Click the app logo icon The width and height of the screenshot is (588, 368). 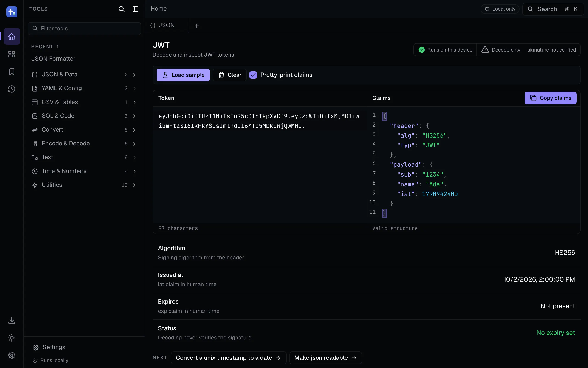(x=12, y=12)
